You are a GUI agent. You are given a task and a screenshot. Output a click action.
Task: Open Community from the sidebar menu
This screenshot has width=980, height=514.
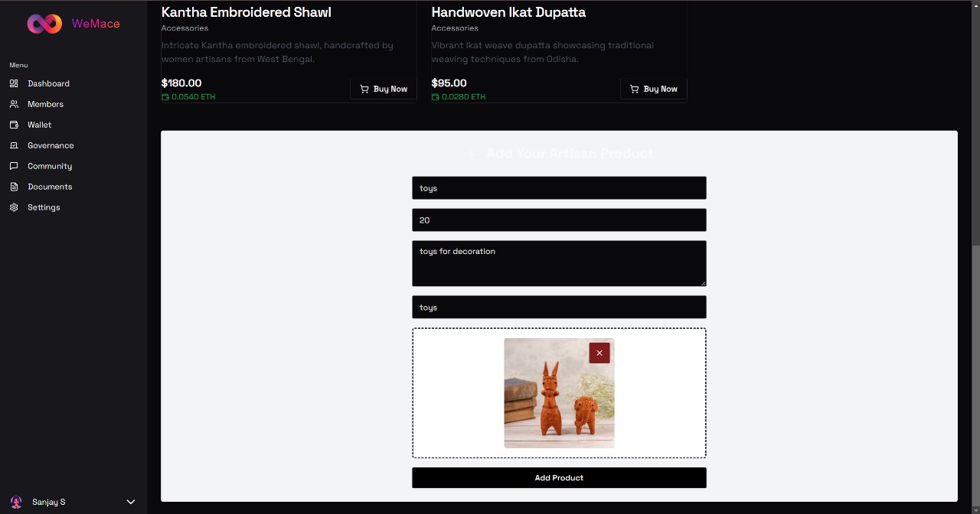[49, 166]
